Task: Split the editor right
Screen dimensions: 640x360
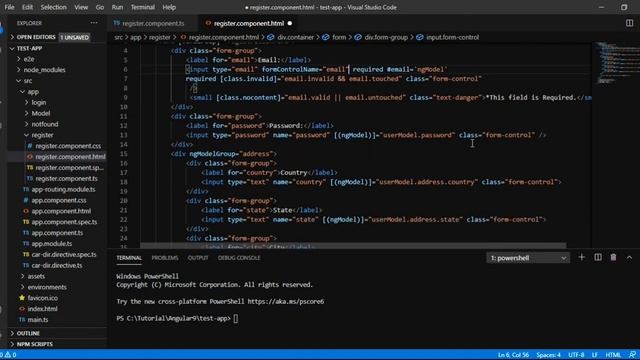Action: [629, 23]
